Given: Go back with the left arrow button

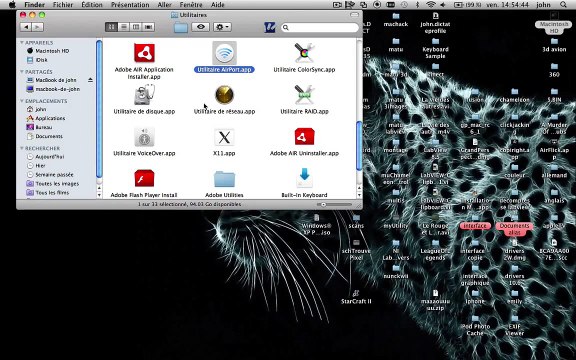Looking at the screenshot, I should tap(26, 27).
